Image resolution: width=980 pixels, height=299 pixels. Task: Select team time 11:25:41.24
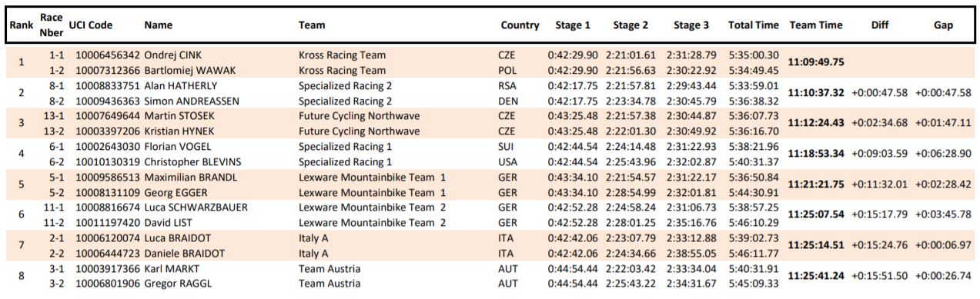(x=817, y=275)
